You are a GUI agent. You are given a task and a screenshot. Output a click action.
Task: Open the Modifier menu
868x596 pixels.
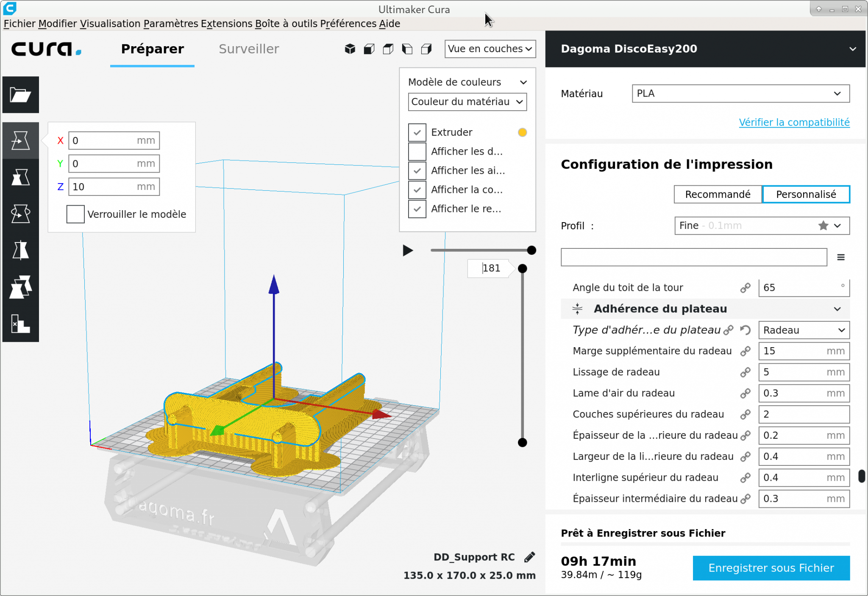[x=58, y=23]
